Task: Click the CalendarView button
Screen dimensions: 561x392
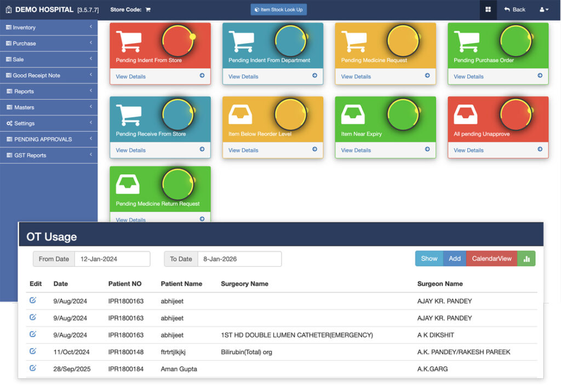Action: pos(491,259)
